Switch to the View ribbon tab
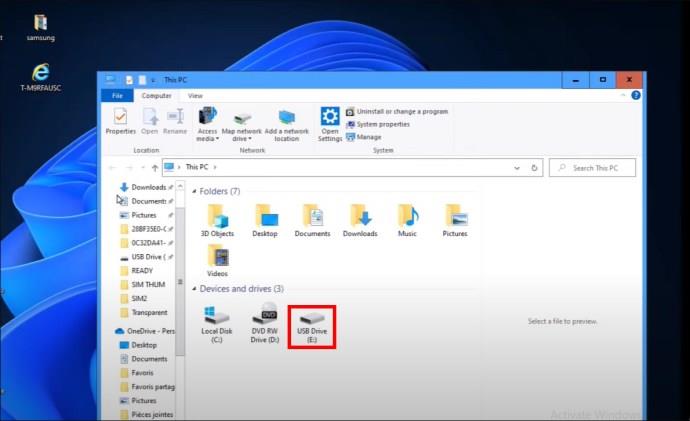 point(195,95)
